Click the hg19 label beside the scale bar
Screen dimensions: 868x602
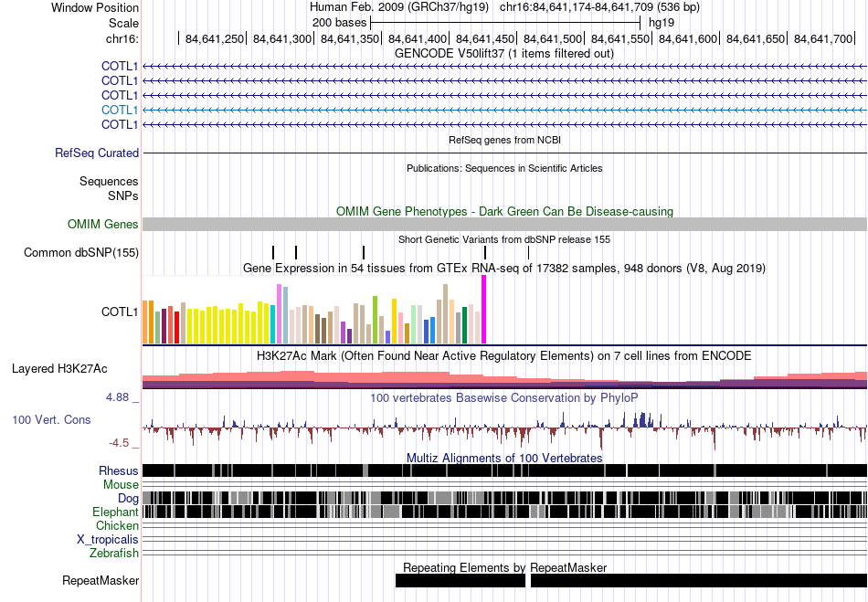tap(662, 23)
